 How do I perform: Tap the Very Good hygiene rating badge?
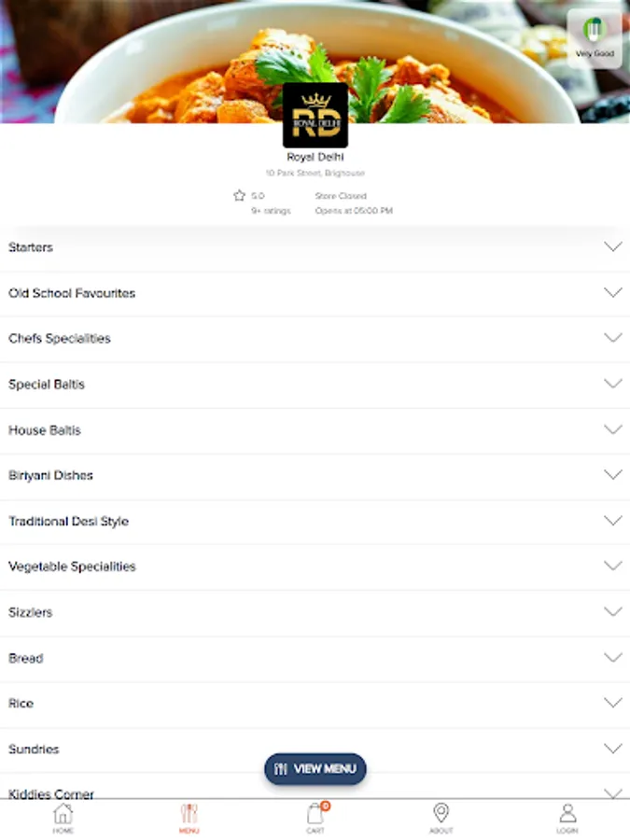click(595, 38)
